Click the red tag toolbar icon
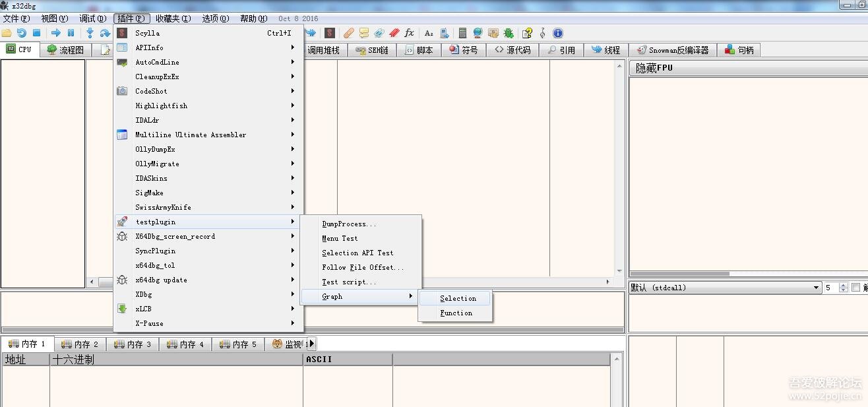Screen dimensions: 868x407 [x=394, y=33]
